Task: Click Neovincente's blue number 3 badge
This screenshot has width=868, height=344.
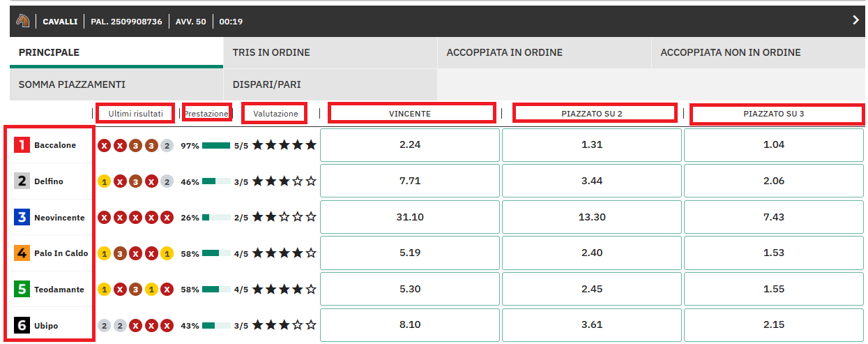Action: click(22, 218)
